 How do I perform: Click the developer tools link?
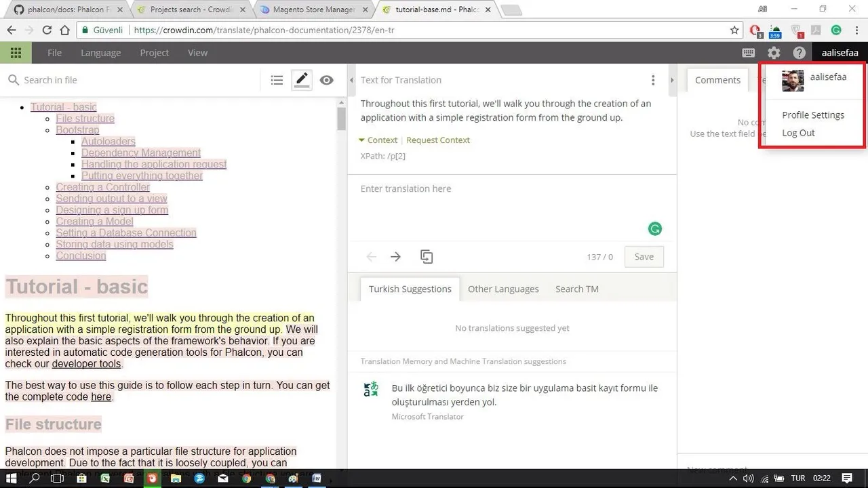tap(87, 364)
